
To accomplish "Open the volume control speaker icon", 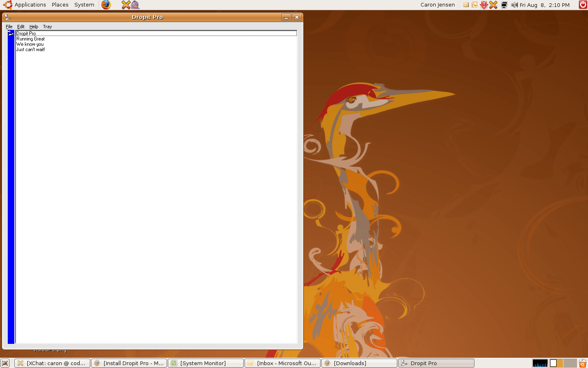I will tap(514, 5).
